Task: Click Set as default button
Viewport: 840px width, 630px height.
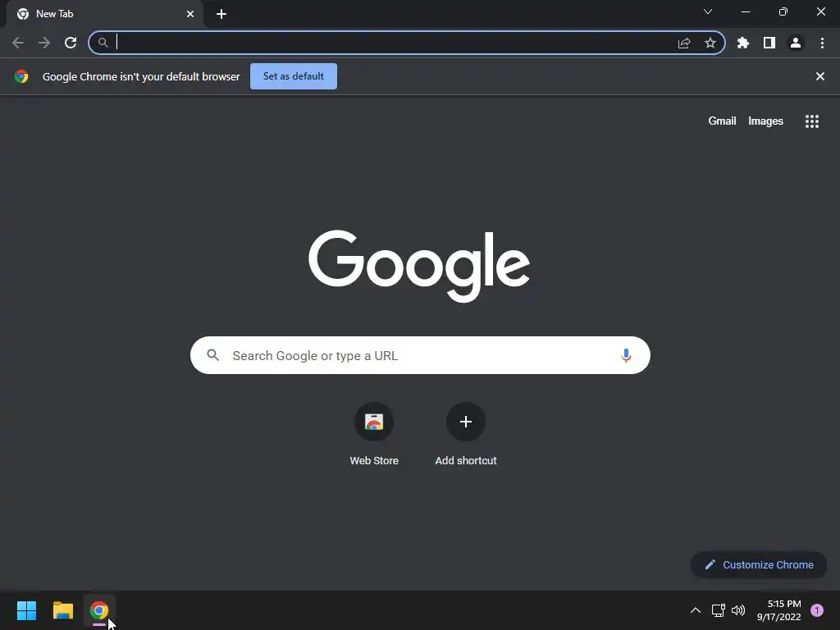Action: pos(294,76)
